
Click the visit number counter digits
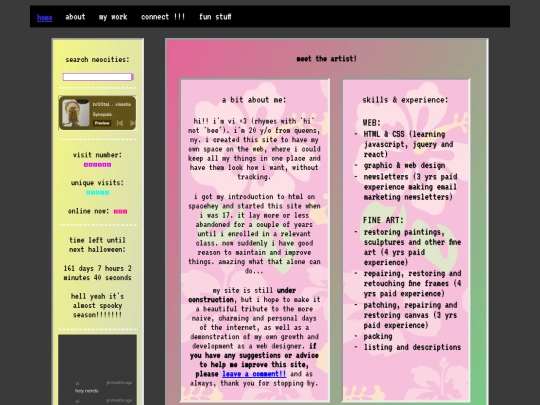97,165
